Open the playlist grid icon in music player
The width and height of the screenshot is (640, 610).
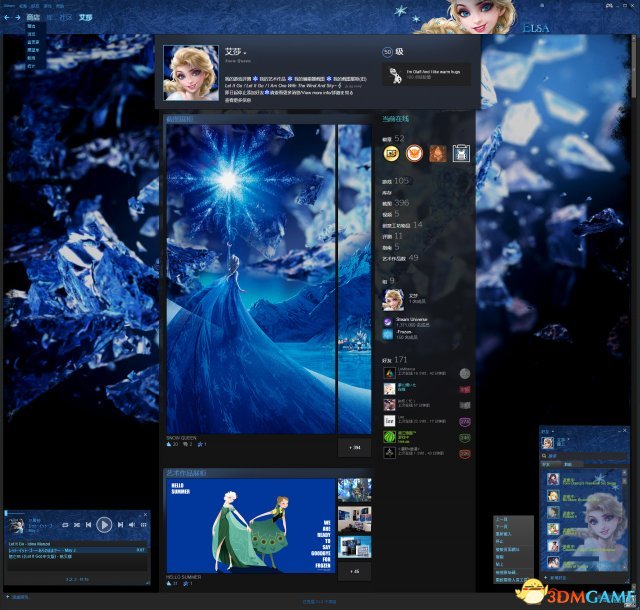[x=144, y=525]
